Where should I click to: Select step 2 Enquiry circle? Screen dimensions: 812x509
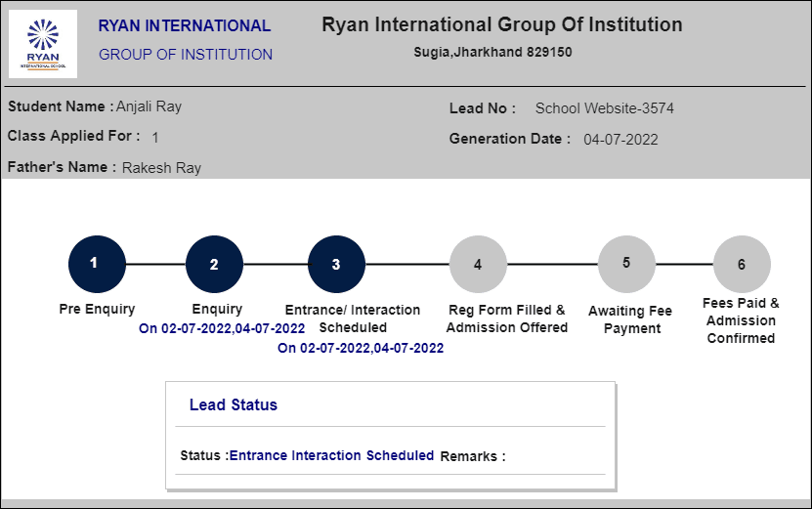pos(214,264)
